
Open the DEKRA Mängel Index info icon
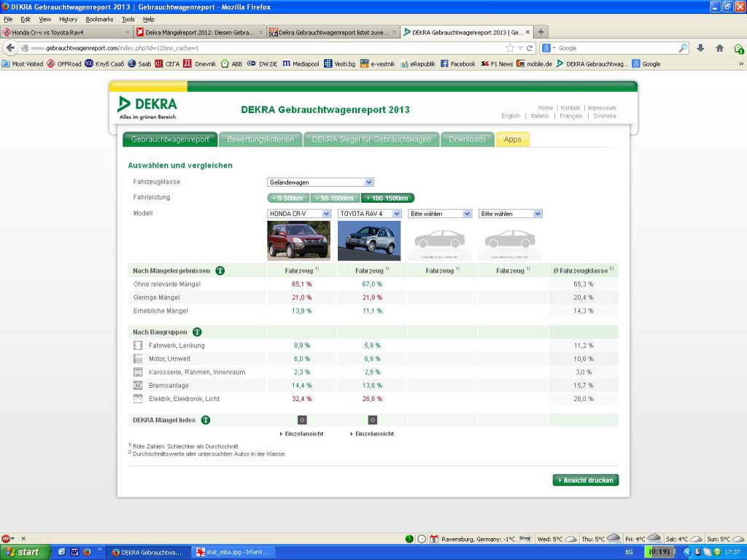[206, 420]
